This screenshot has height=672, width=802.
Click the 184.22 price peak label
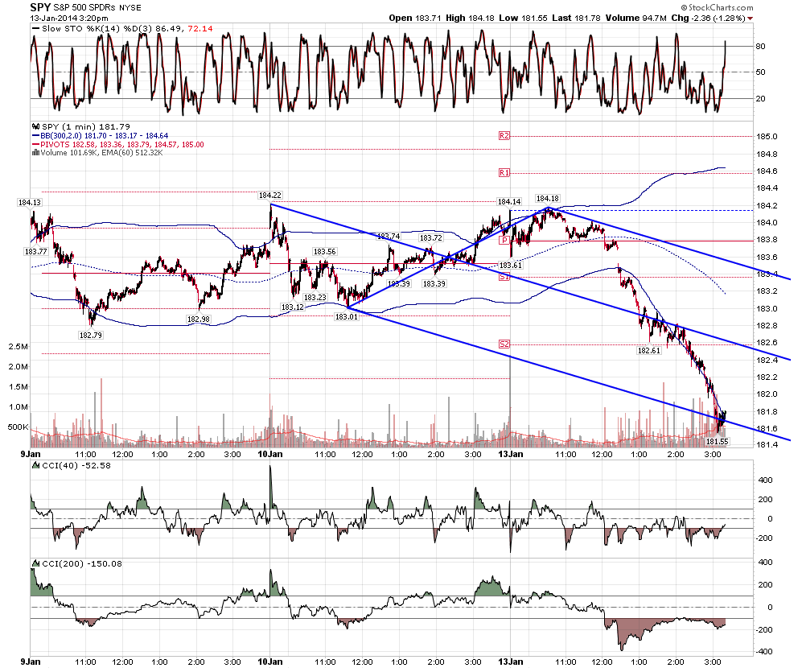point(269,195)
